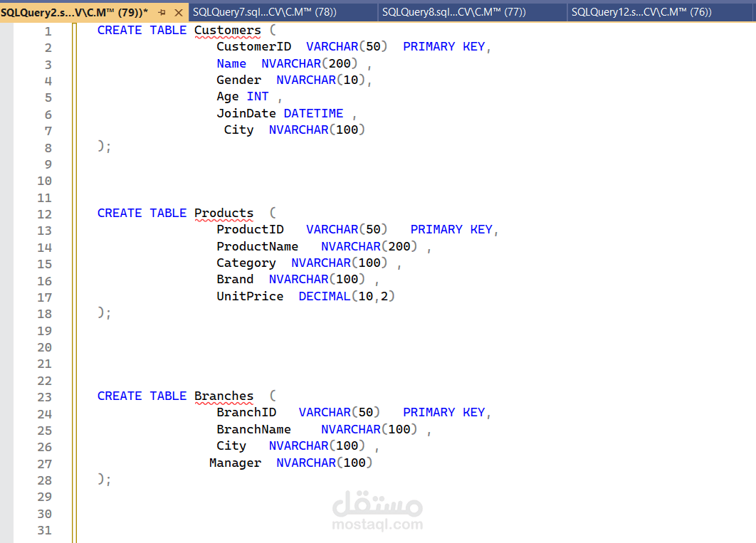Click the Customers table name
This screenshot has width=756, height=543.
coord(228,31)
